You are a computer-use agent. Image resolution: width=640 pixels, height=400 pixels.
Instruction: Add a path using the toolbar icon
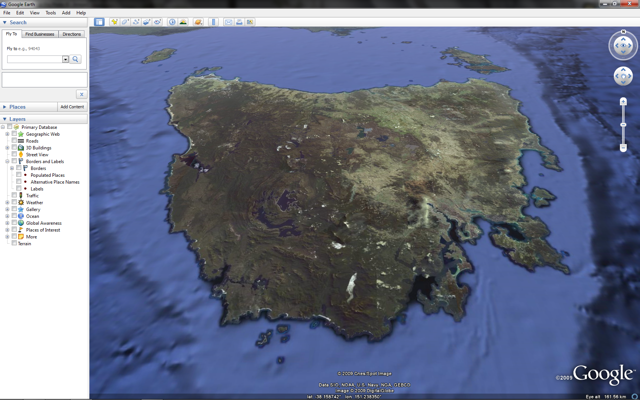[x=136, y=22]
